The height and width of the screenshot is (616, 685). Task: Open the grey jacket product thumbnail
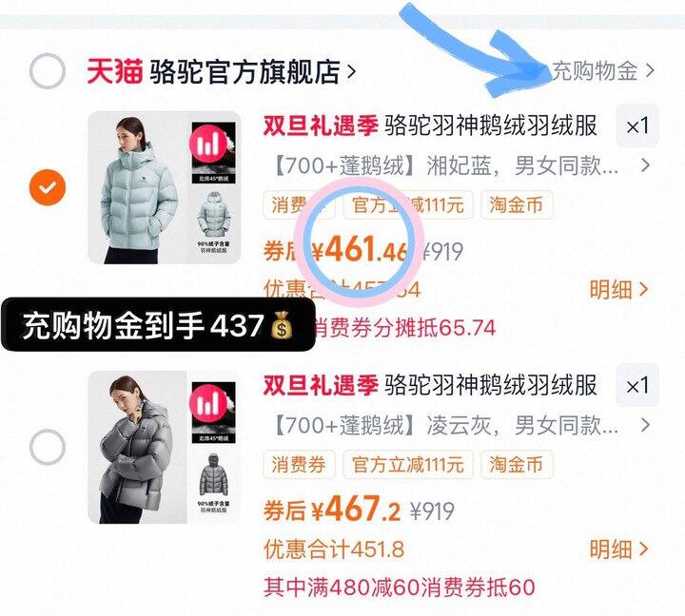165,447
